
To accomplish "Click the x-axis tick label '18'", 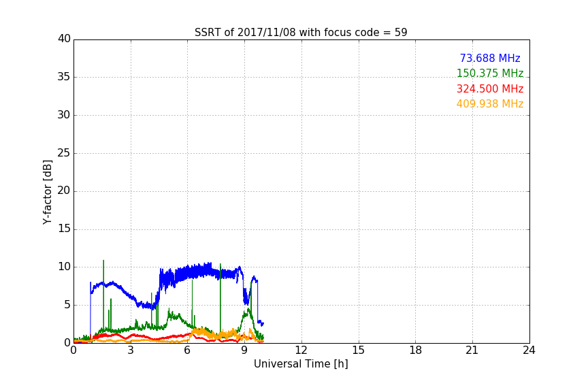I will point(415,350).
